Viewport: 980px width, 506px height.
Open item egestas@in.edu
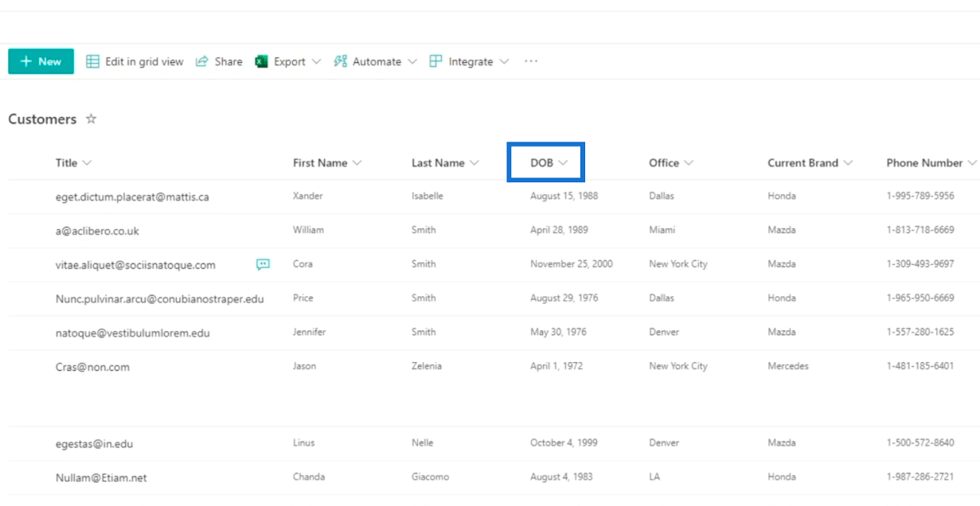point(94,444)
